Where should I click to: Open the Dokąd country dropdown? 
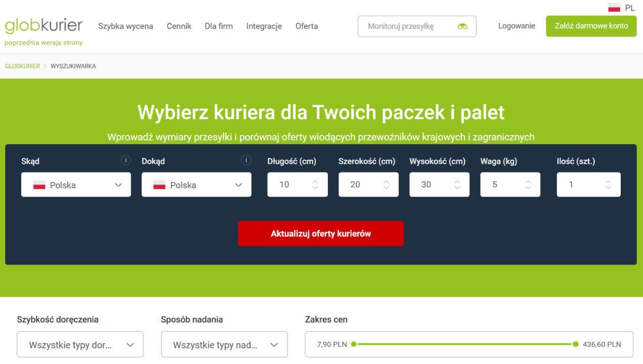(x=196, y=185)
